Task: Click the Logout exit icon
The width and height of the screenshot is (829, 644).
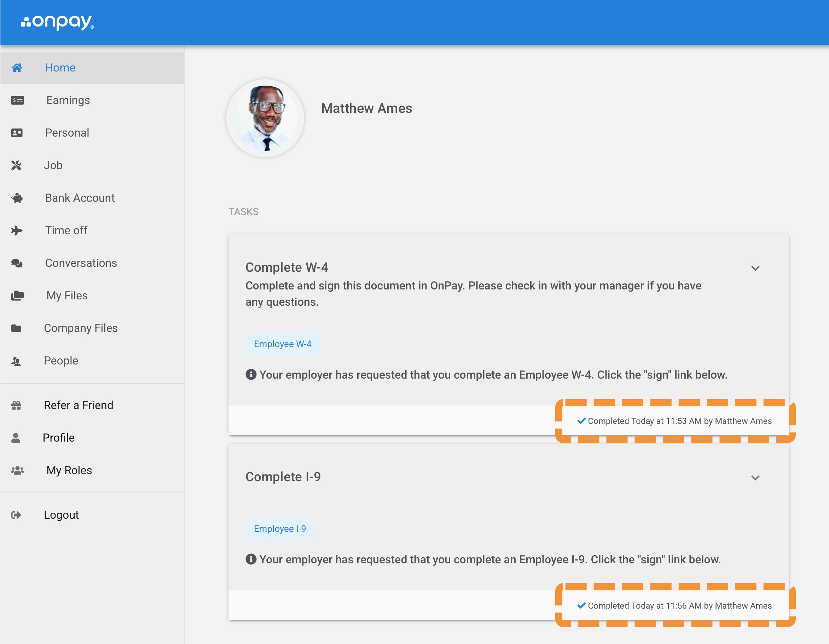Action: [x=16, y=515]
